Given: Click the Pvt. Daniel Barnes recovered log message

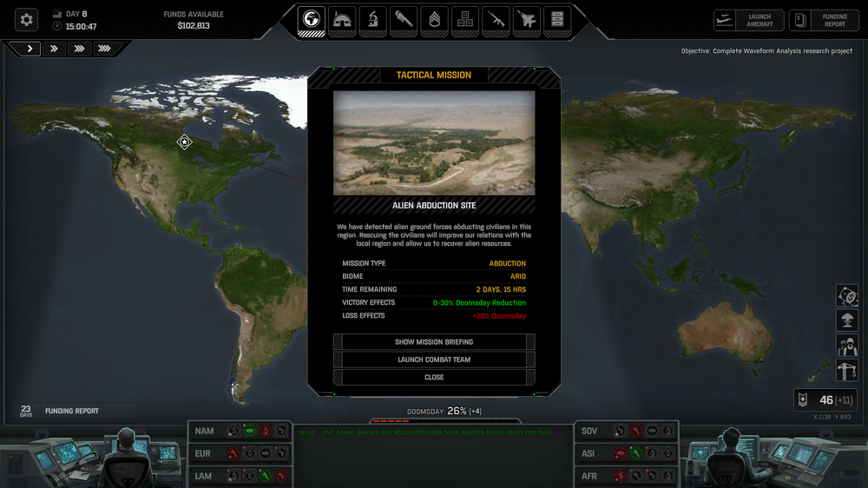Looking at the screenshot, I should click(437, 432).
